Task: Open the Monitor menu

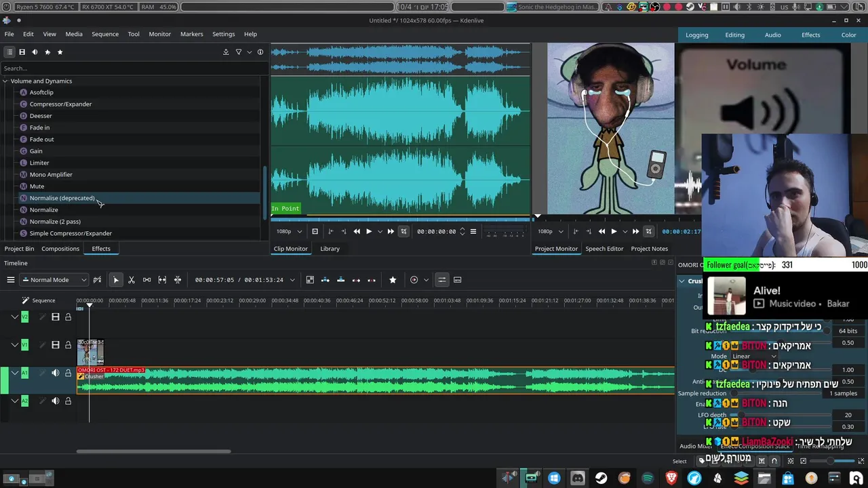Action: click(x=160, y=34)
